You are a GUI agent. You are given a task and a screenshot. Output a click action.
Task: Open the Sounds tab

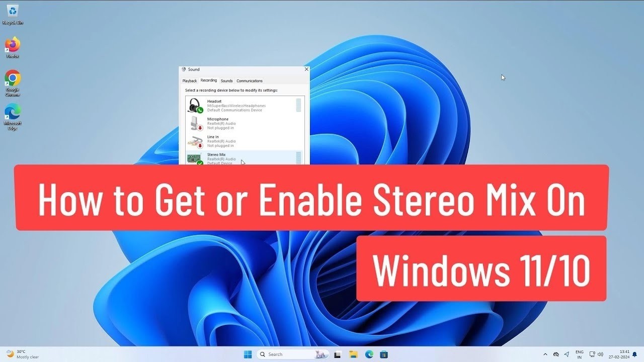[x=226, y=81]
